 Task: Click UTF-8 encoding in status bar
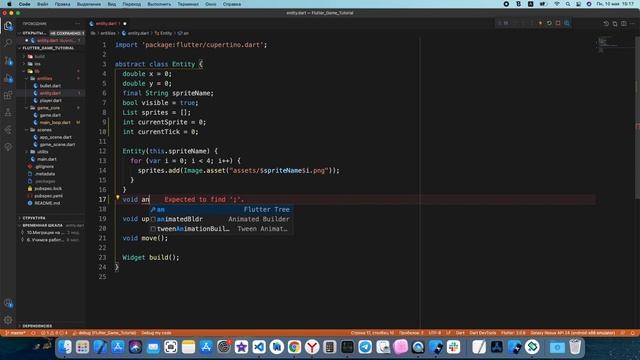[x=434, y=333]
